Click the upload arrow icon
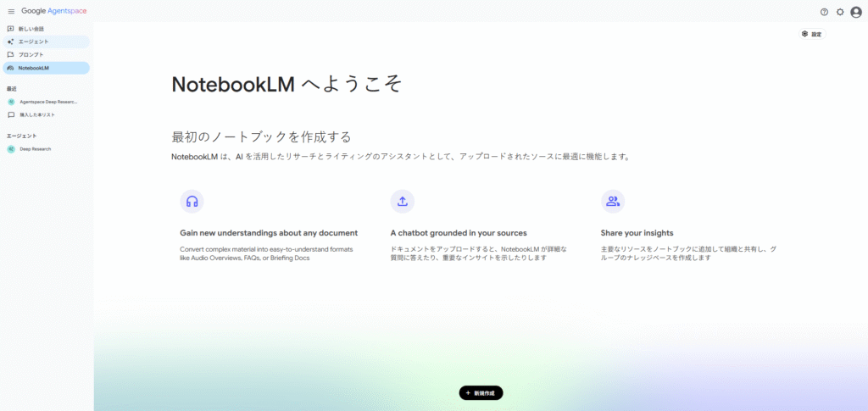 coord(403,202)
